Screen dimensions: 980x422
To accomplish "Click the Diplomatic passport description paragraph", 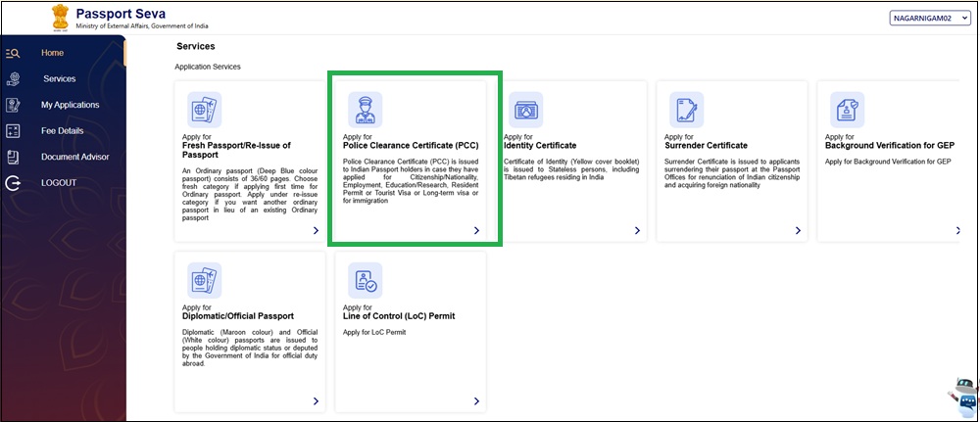I will click(x=250, y=347).
